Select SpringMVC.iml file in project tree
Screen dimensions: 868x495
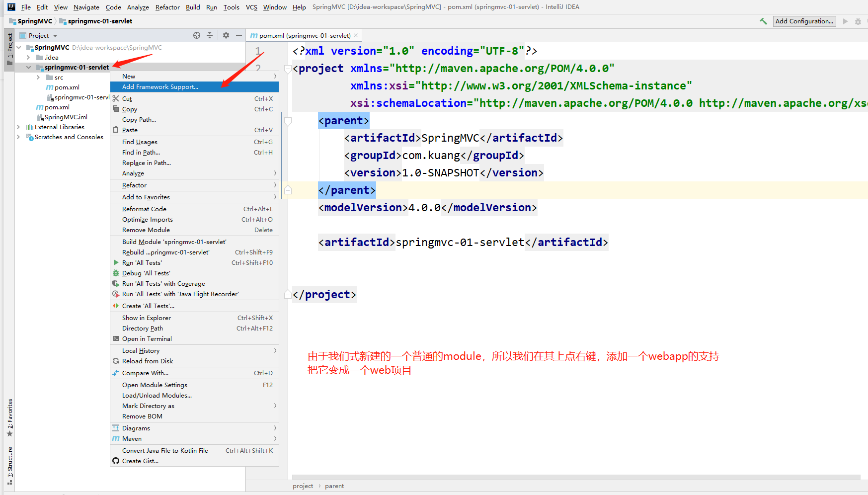(66, 117)
